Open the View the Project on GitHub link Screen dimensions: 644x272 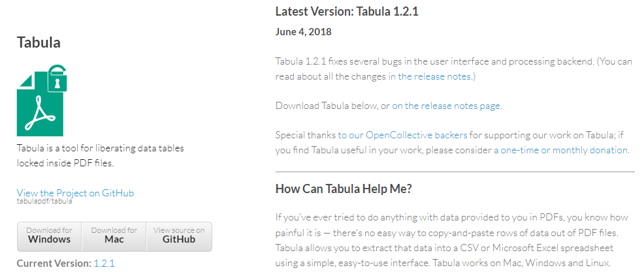pyautogui.click(x=75, y=192)
